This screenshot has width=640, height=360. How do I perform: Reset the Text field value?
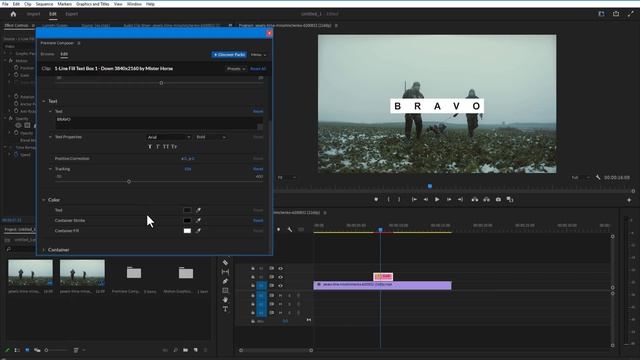[258, 111]
